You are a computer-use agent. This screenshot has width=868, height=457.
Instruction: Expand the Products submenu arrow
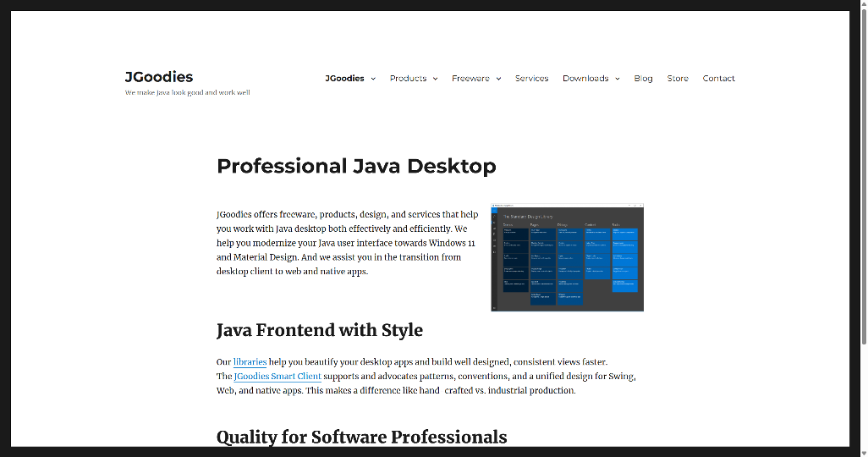[435, 79]
